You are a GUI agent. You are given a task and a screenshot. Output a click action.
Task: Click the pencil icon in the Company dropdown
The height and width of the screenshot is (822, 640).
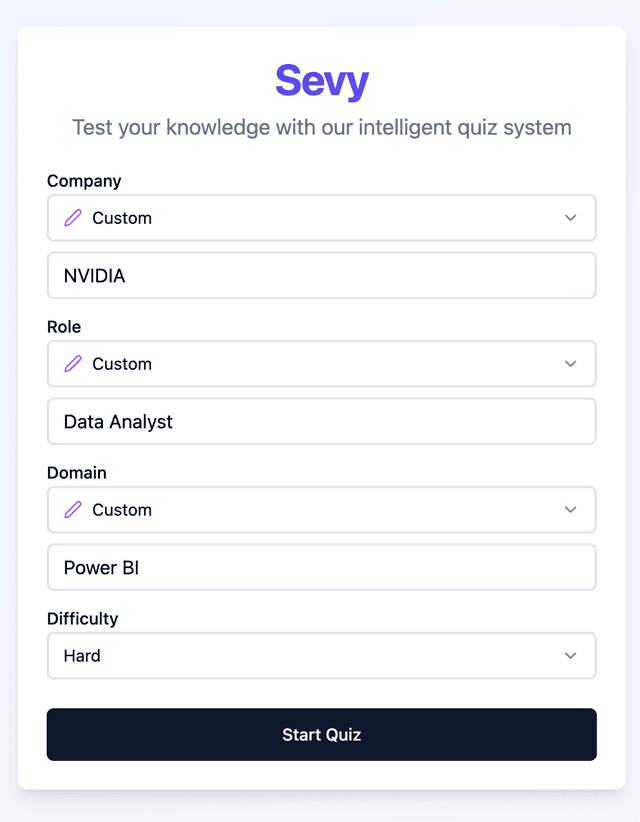tap(71, 217)
